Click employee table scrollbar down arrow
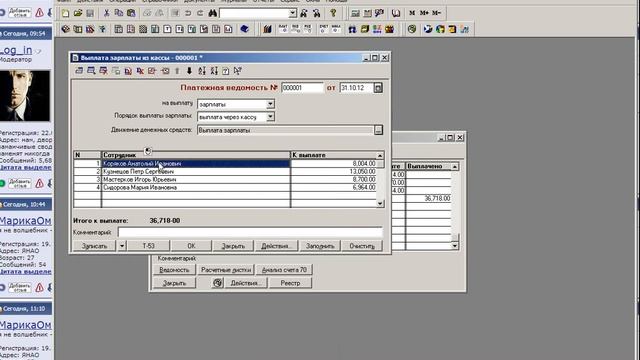Image resolution: width=640 pixels, height=360 pixels. click(x=380, y=203)
